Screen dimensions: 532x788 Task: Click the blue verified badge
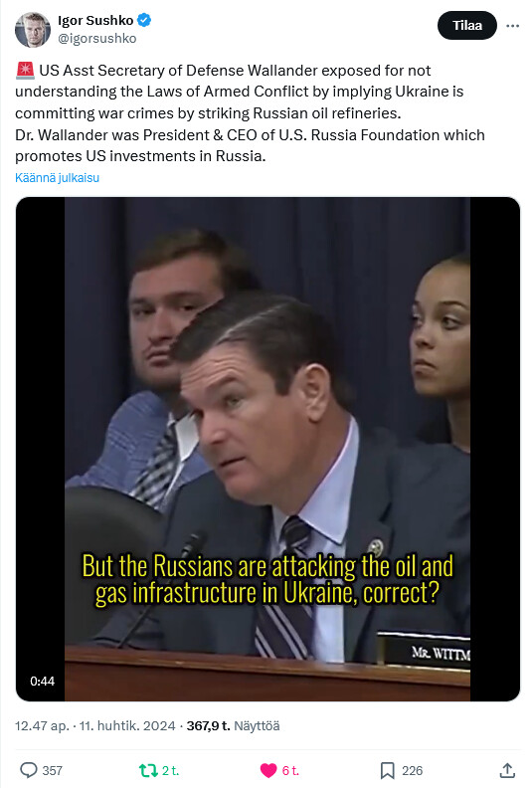pyautogui.click(x=144, y=21)
